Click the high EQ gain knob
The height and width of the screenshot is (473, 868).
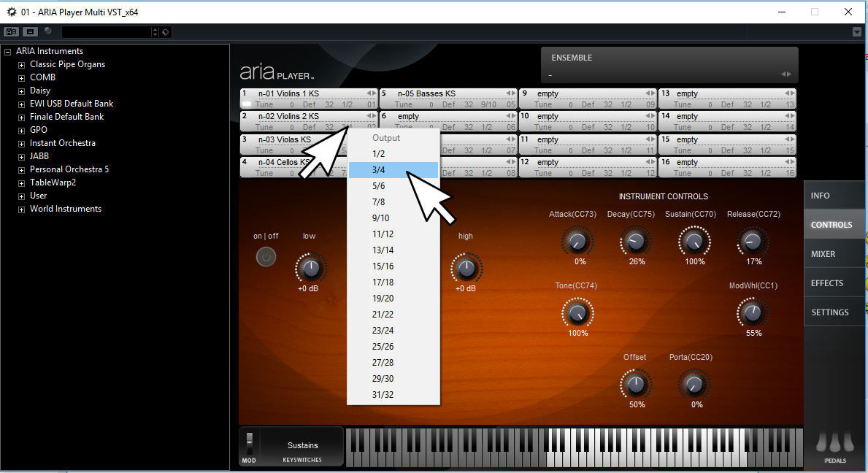coord(466,269)
